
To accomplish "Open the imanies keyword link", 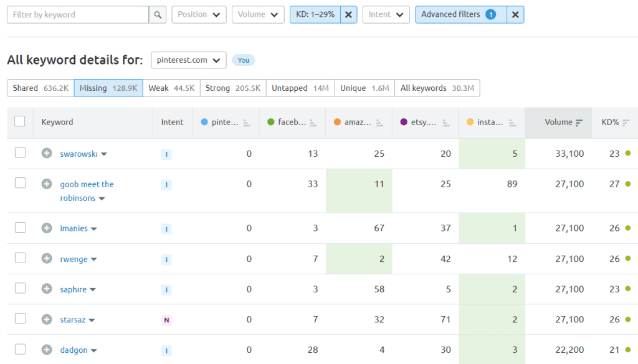I will point(74,228).
